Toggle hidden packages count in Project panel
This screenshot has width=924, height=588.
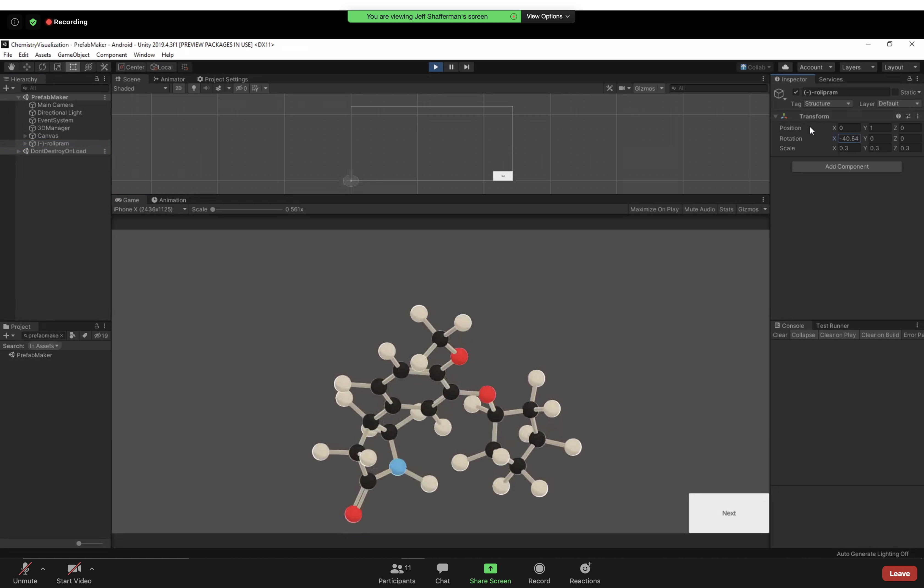click(101, 336)
